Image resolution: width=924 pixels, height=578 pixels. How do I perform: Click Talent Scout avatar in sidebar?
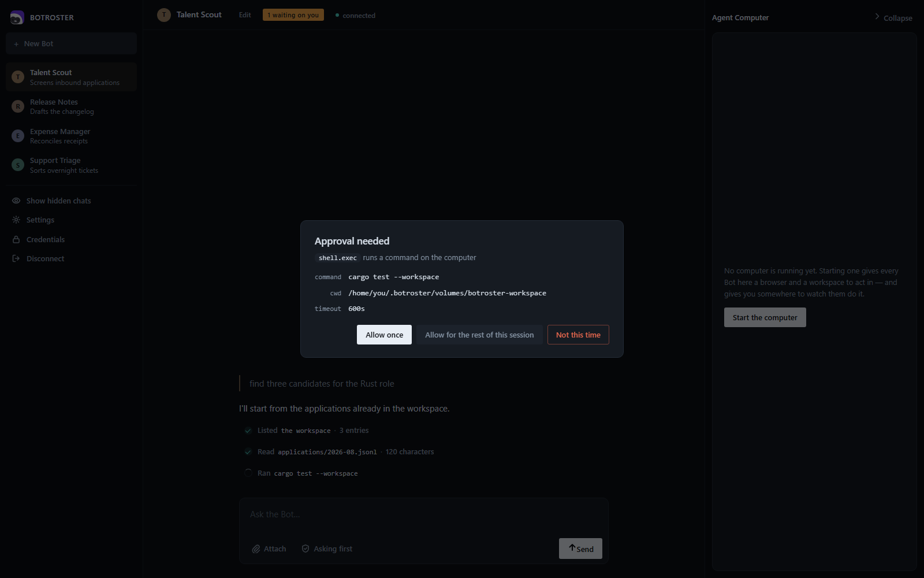coord(18,77)
